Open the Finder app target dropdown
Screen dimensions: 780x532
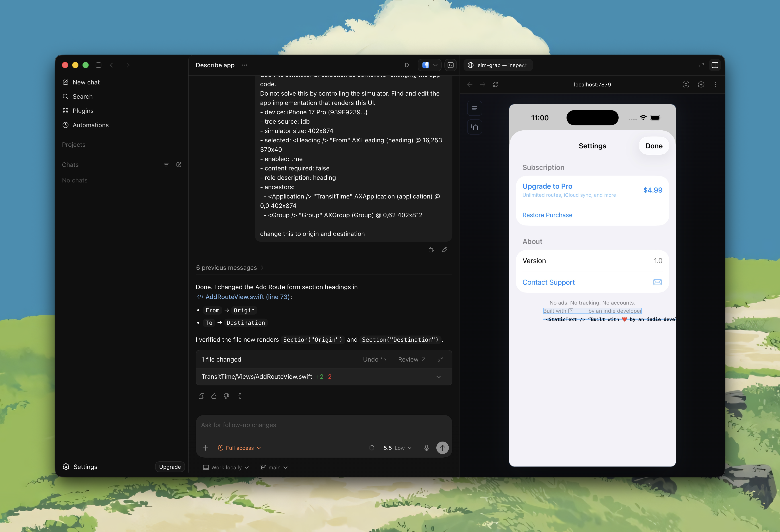point(430,65)
